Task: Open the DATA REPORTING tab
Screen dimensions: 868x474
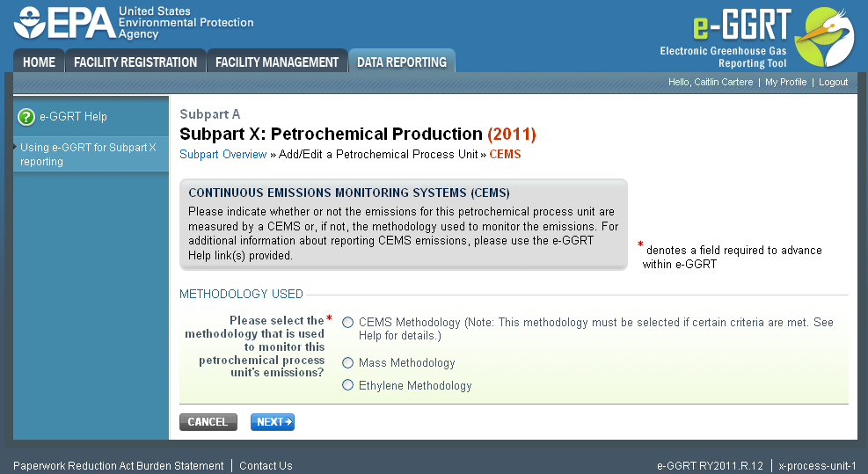Action: point(402,62)
